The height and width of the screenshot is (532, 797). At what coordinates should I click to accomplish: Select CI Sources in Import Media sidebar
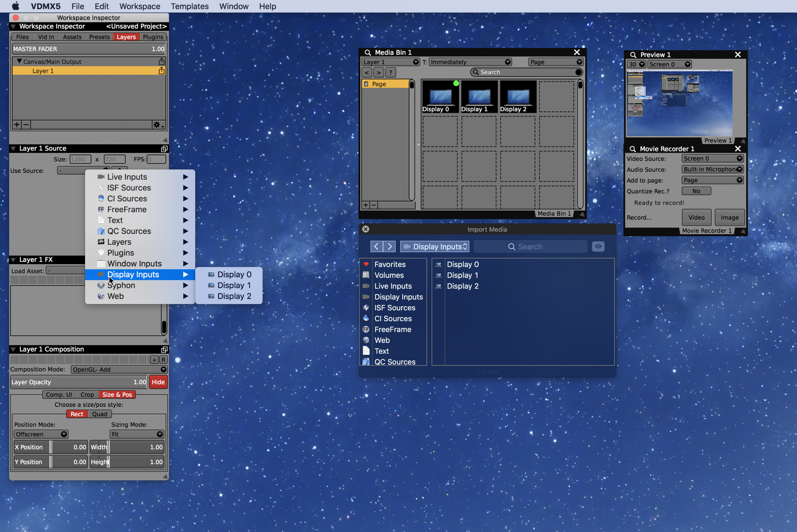pyautogui.click(x=393, y=319)
